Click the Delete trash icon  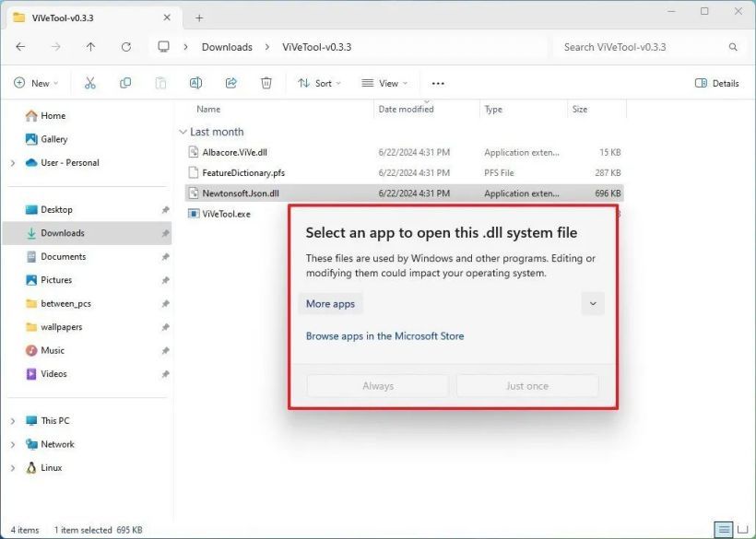[266, 83]
